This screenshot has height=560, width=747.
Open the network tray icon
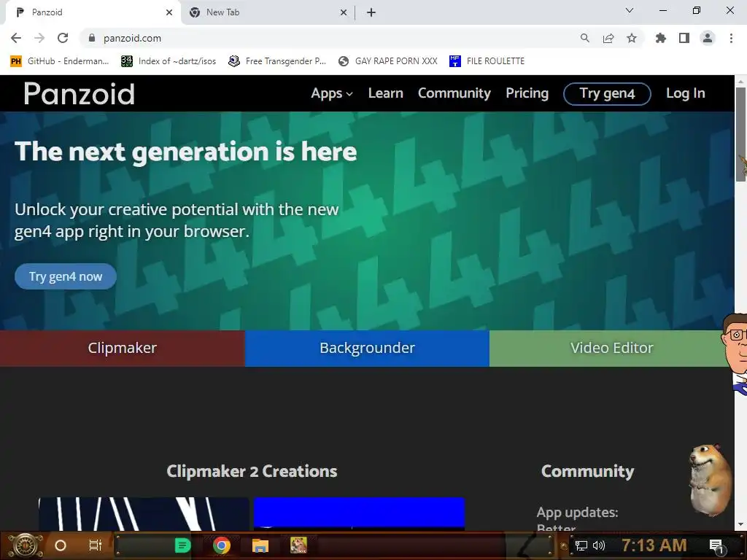581,545
